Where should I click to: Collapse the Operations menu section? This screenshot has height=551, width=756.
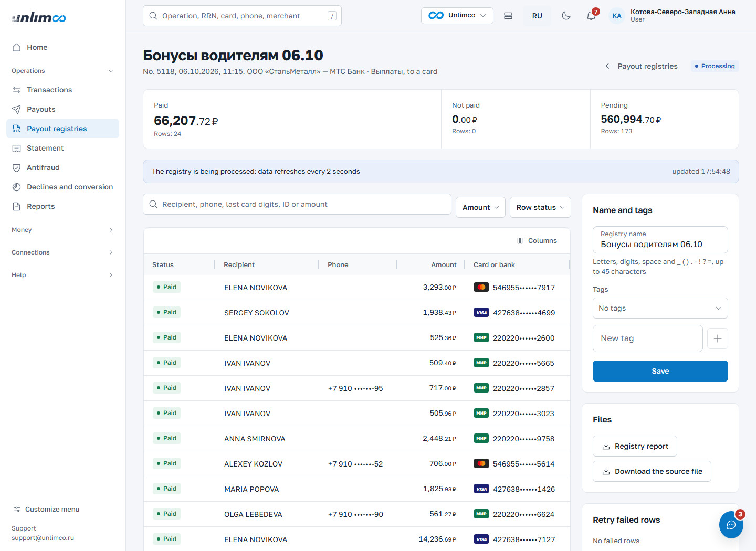62,71
